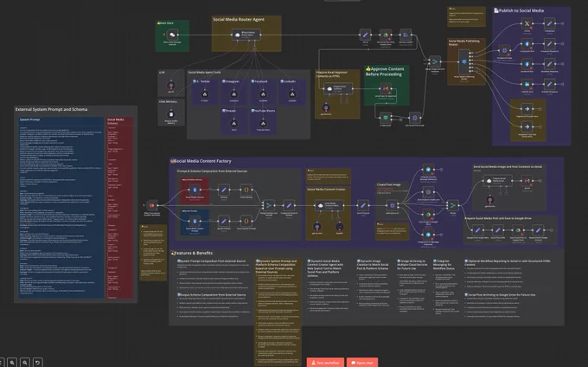Zoom out on the workflow canvas
This screenshot has height=367, width=588.
[x=25, y=363]
